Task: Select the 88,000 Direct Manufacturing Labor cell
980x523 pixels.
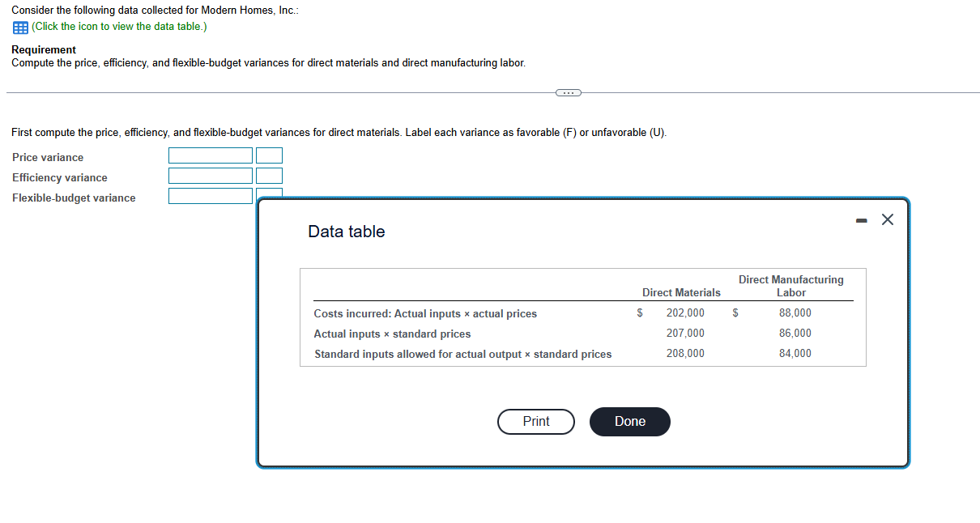Action: coord(795,313)
